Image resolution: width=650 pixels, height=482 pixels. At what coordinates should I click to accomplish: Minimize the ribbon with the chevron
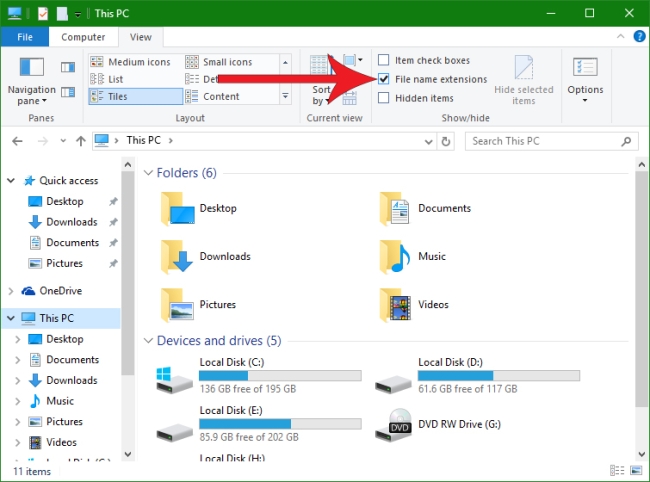621,36
